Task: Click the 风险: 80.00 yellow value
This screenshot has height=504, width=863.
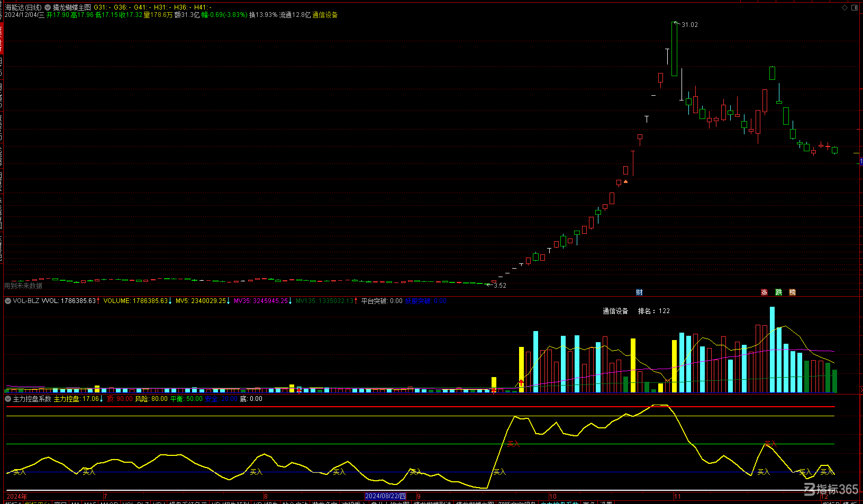Action: (x=151, y=399)
